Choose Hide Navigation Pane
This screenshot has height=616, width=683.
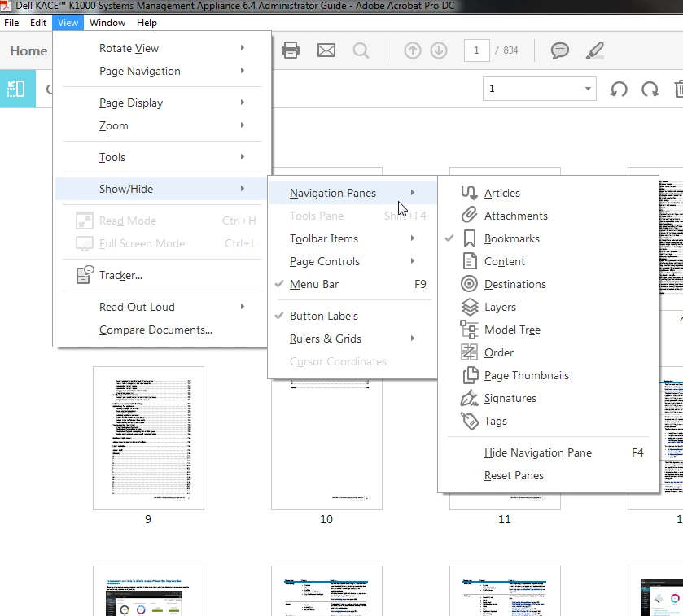[548, 452]
